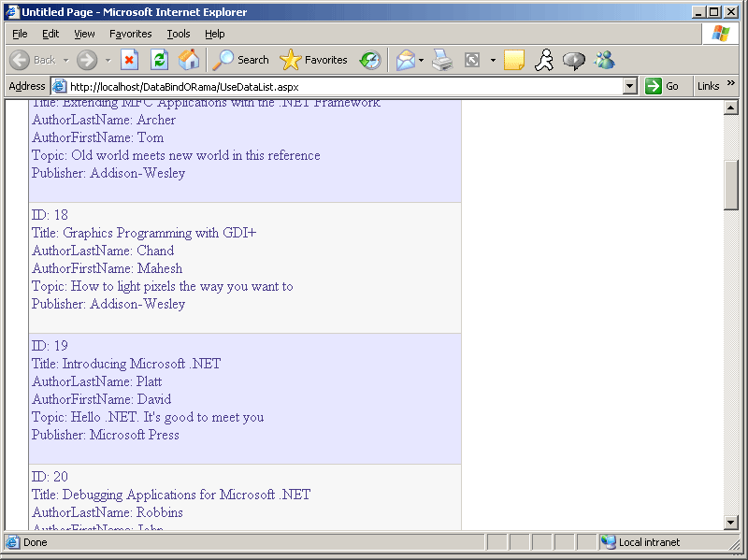Expand the address bar URL dropdown
This screenshot has width=748, height=560.
pos(629,86)
